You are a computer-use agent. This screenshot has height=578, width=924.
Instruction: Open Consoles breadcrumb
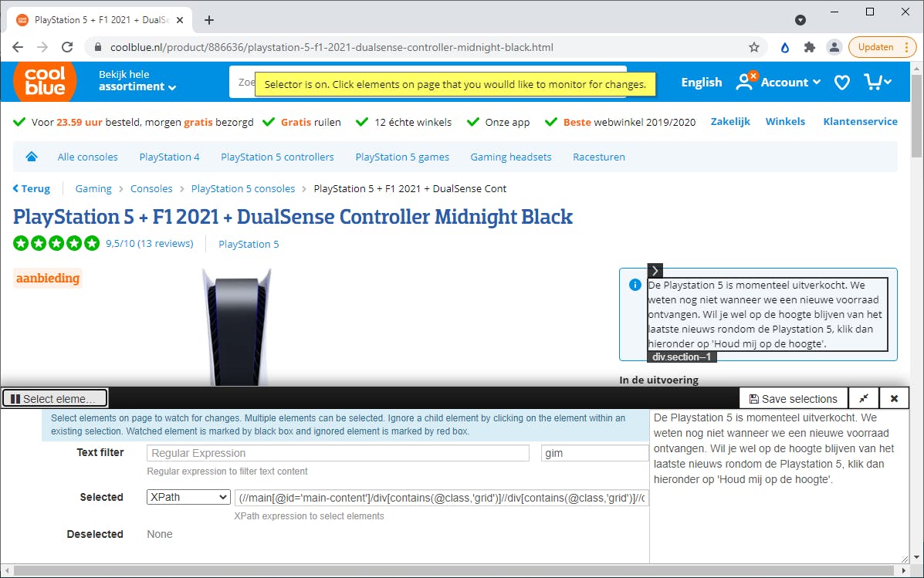tap(151, 188)
